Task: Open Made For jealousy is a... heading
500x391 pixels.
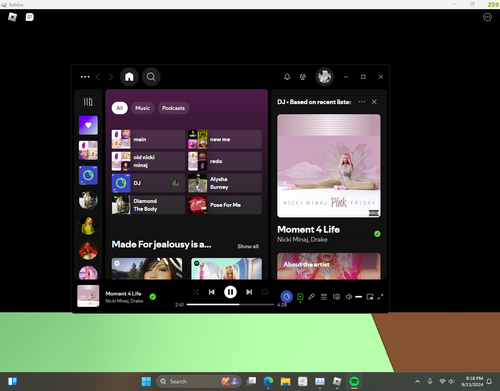Action: pyautogui.click(x=161, y=245)
